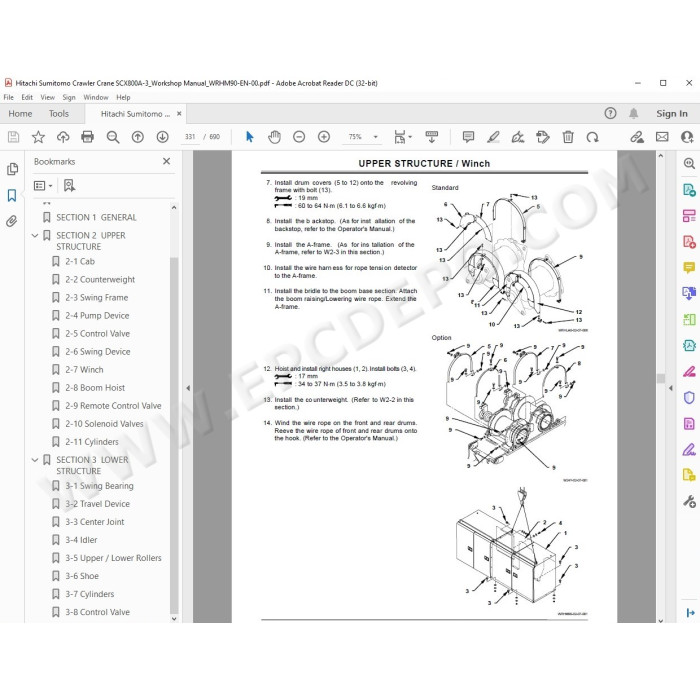The image size is (700, 700).
Task: Open the Protect shield tool
Action: point(689,397)
